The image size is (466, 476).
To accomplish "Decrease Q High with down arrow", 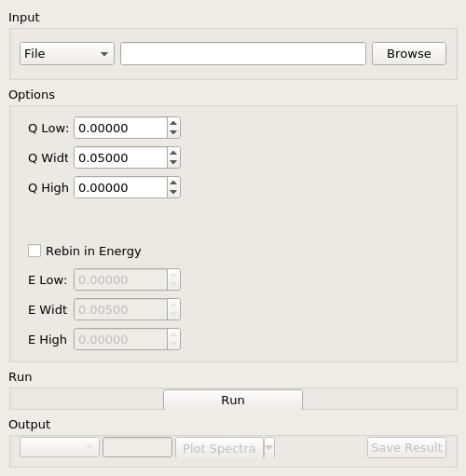I will pyautogui.click(x=173, y=192).
